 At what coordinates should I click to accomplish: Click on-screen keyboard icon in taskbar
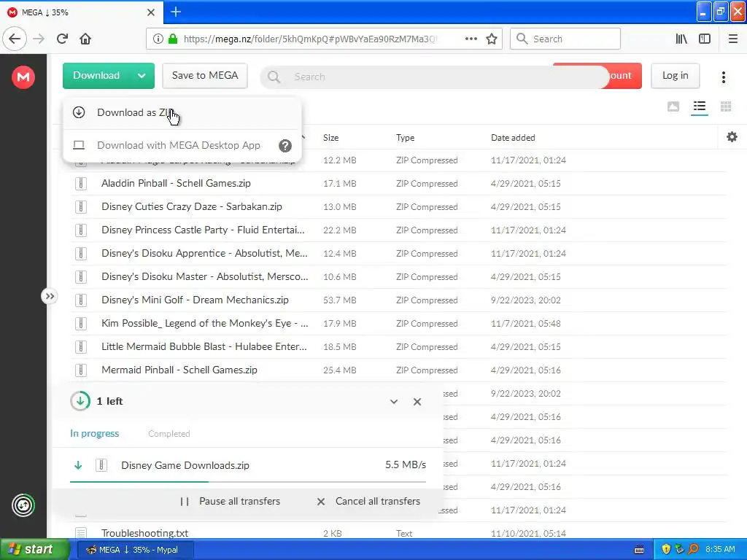click(639, 550)
